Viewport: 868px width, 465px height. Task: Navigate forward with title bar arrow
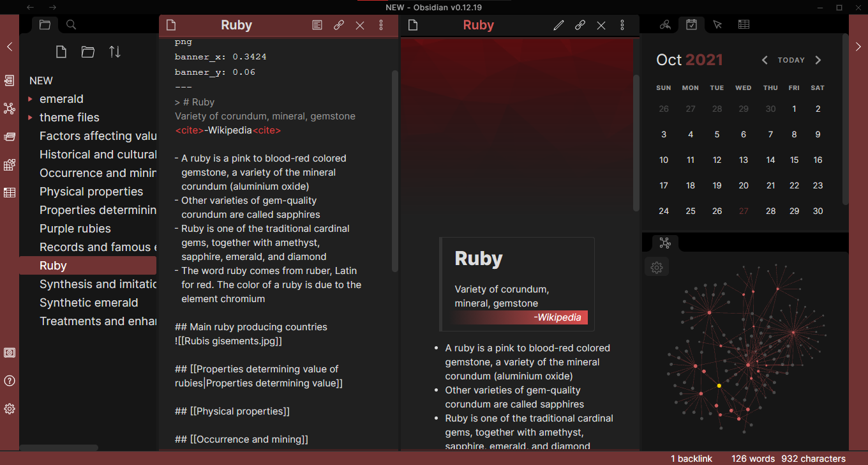click(x=52, y=7)
